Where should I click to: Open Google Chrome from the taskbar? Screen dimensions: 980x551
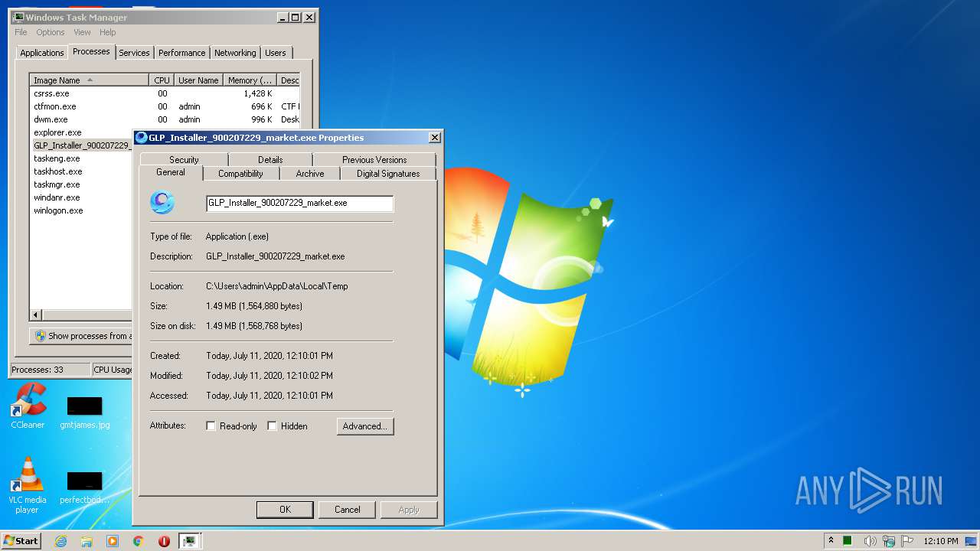tap(138, 541)
